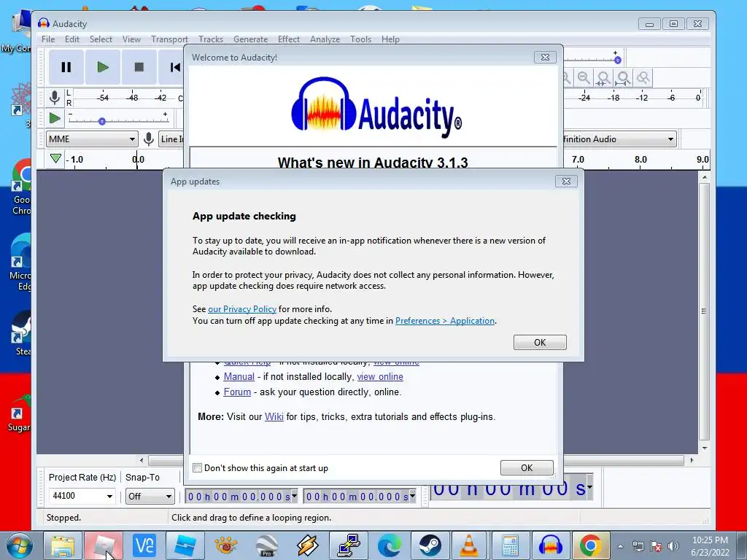Open the Effect menu
Viewport: 747px width, 560px height.
(x=289, y=39)
